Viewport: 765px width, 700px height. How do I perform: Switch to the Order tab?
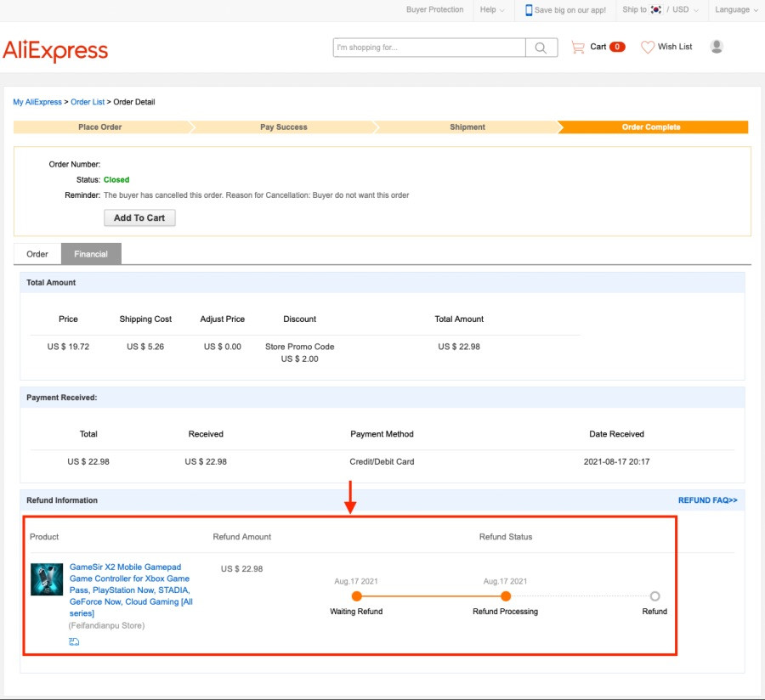pyautogui.click(x=37, y=254)
